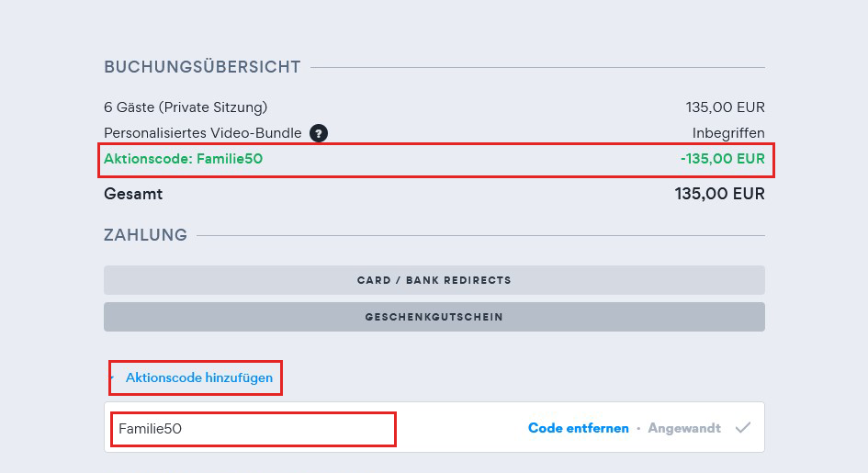
Task: Click the Inbegriffen text
Action: coord(728,133)
